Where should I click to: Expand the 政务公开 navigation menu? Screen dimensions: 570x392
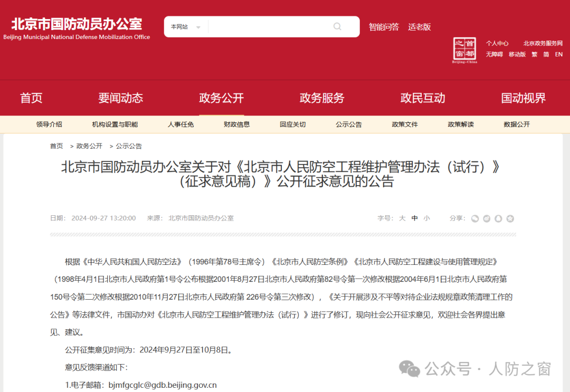pos(221,98)
